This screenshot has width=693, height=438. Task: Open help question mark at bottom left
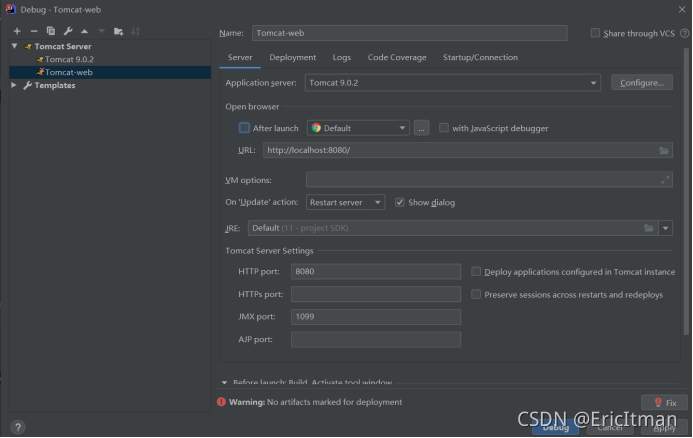pyautogui.click(x=18, y=427)
